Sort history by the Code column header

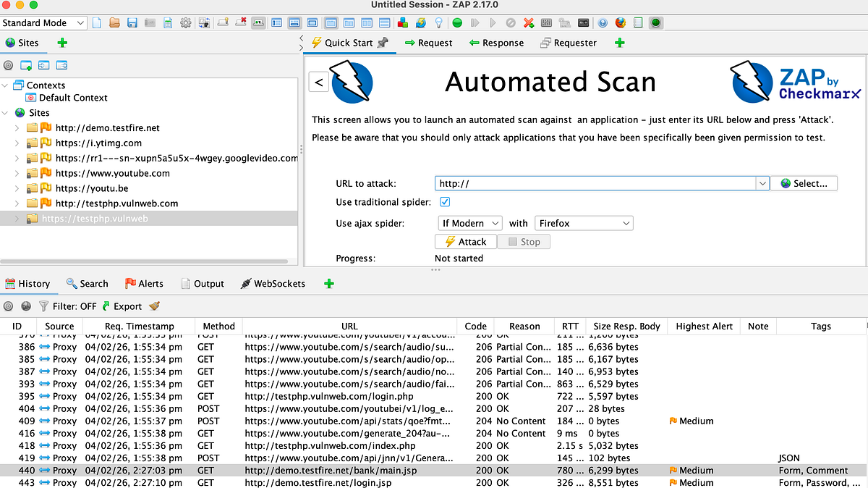pos(475,326)
